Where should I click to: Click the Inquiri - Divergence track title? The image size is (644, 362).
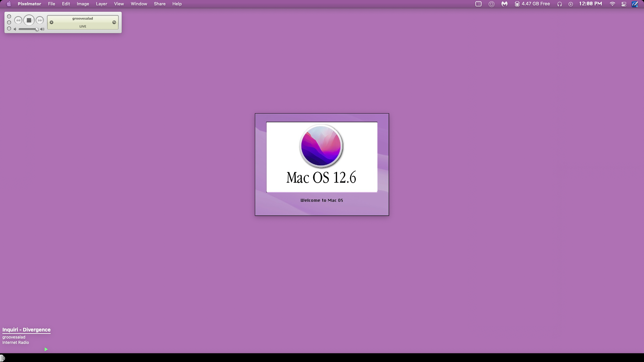[26, 330]
